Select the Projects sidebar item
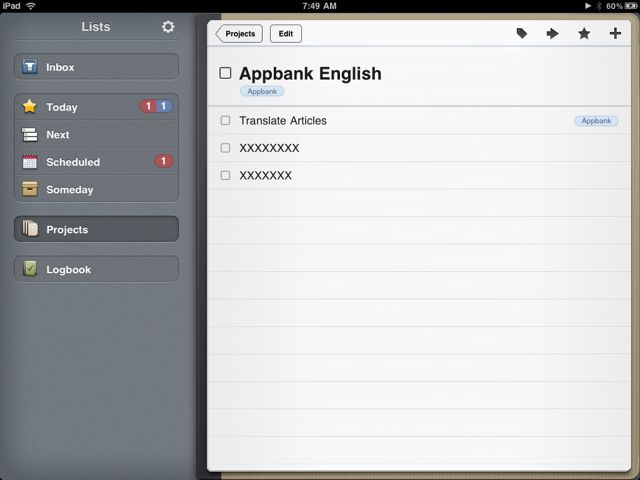 pos(96,229)
